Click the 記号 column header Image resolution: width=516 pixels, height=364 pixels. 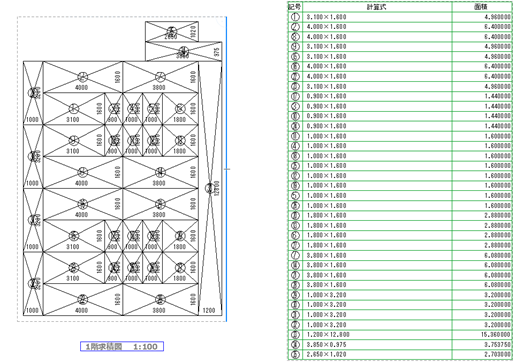(295, 7)
